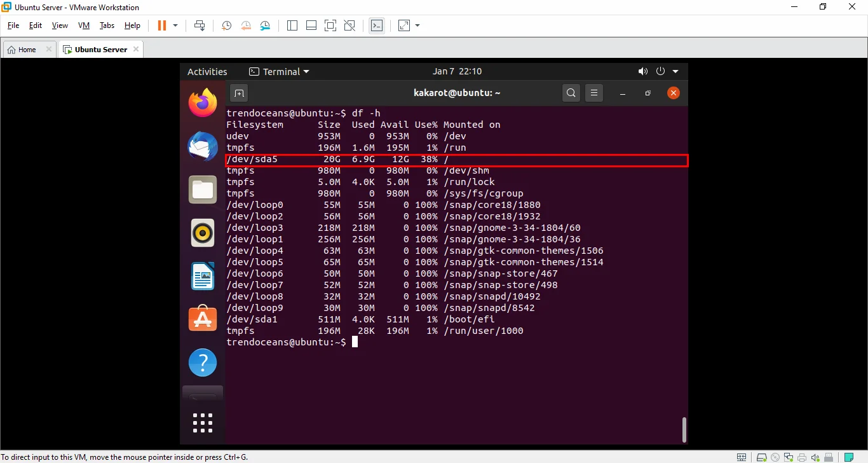Open the VM menu
Viewport: 868px width, 463px height.
[x=84, y=25]
